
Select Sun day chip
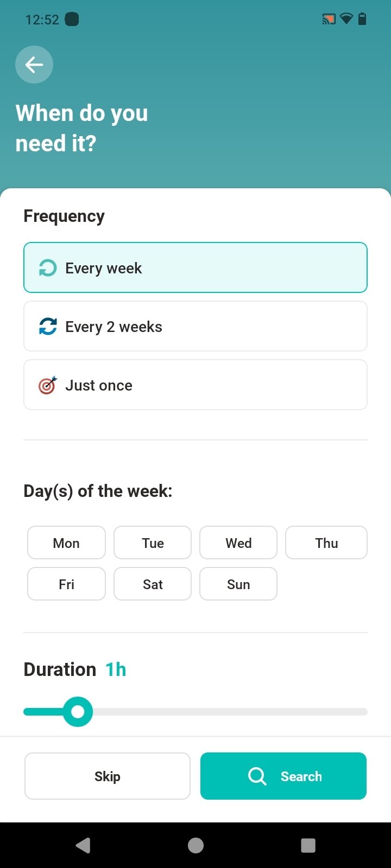pos(238,584)
